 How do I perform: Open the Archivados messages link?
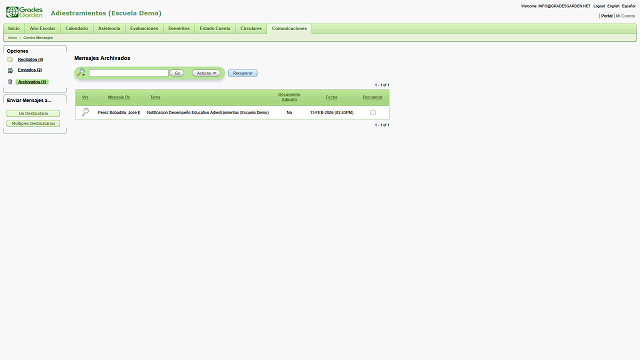pos(32,82)
